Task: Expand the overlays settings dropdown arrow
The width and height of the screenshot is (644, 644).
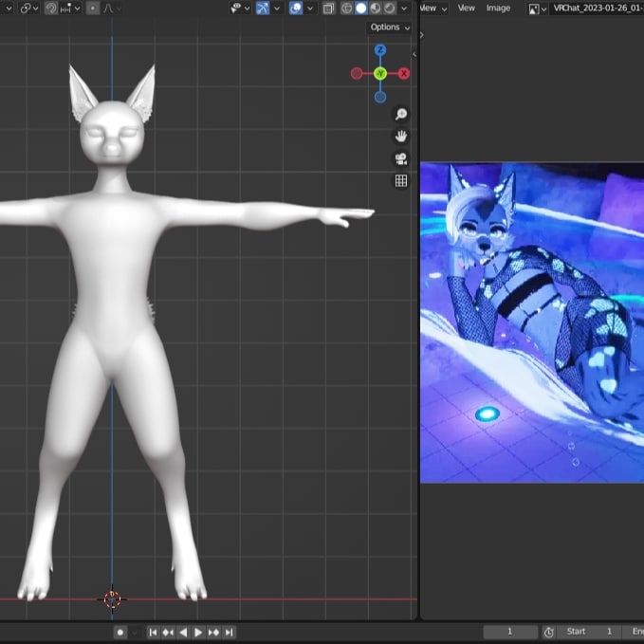Action: (x=310, y=9)
